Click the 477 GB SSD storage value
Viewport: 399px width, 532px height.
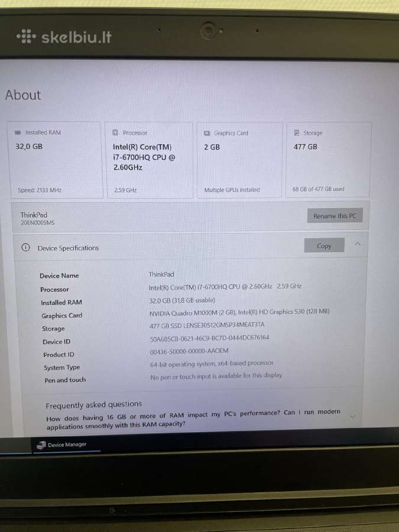207,325
